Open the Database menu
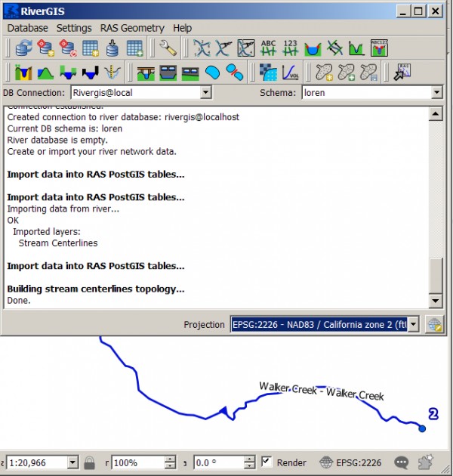The height and width of the screenshot is (476, 453). click(x=27, y=28)
